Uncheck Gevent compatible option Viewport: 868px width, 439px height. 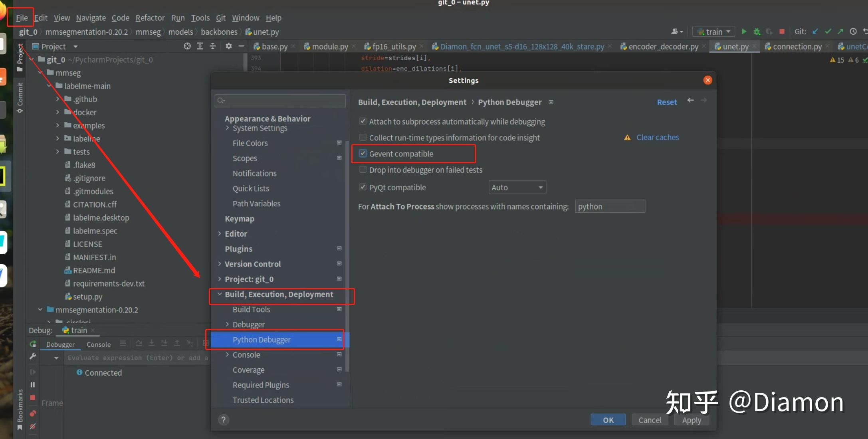click(x=363, y=154)
